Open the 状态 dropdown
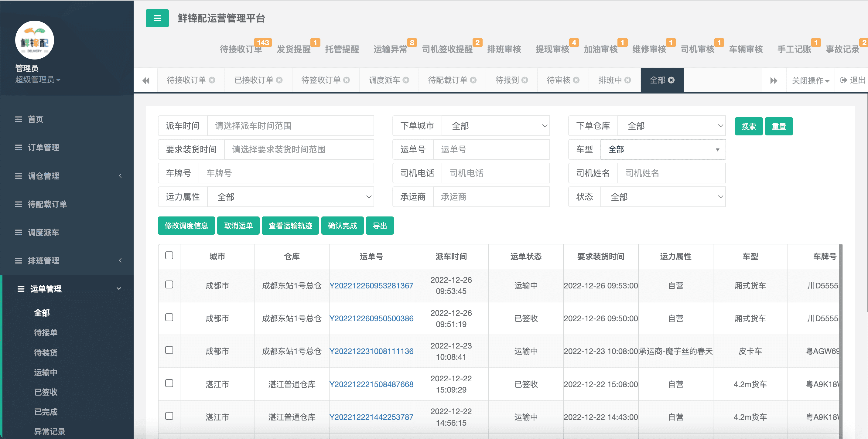 coord(663,197)
